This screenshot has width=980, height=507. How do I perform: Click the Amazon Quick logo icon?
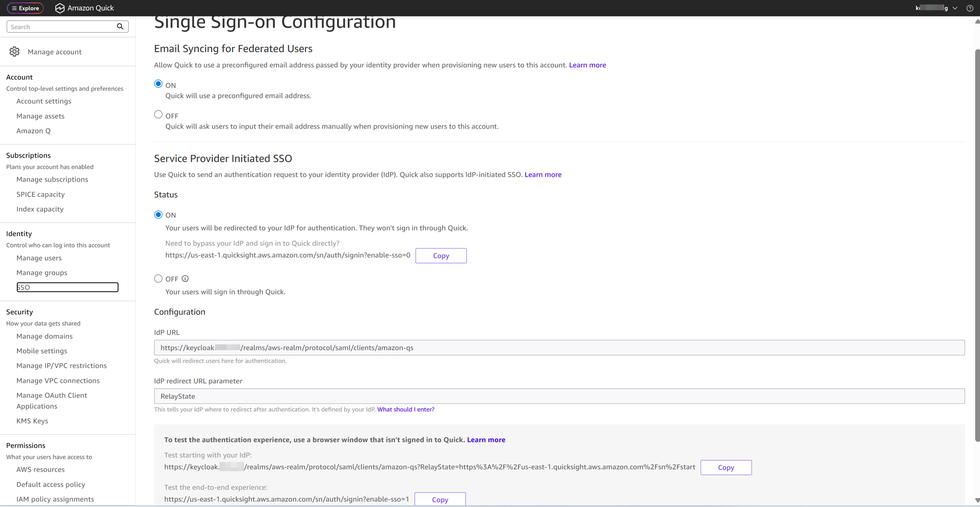coord(59,8)
